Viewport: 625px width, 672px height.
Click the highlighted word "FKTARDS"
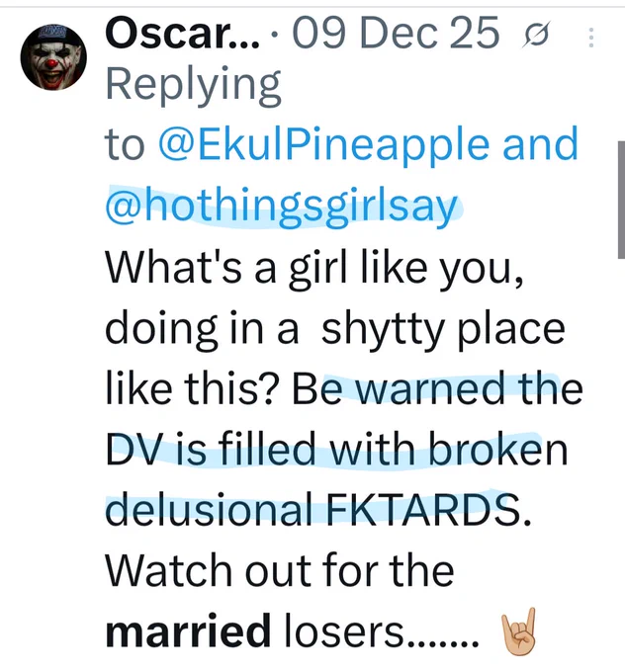point(422,510)
